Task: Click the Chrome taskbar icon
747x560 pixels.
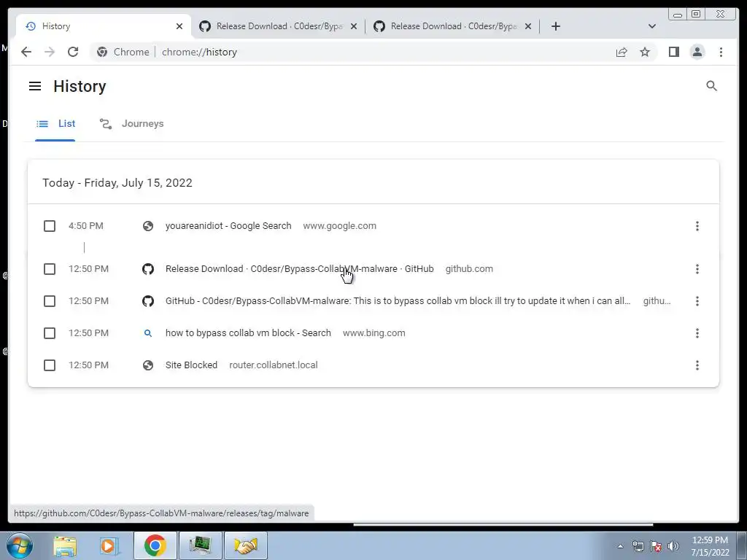Action: pos(155,545)
